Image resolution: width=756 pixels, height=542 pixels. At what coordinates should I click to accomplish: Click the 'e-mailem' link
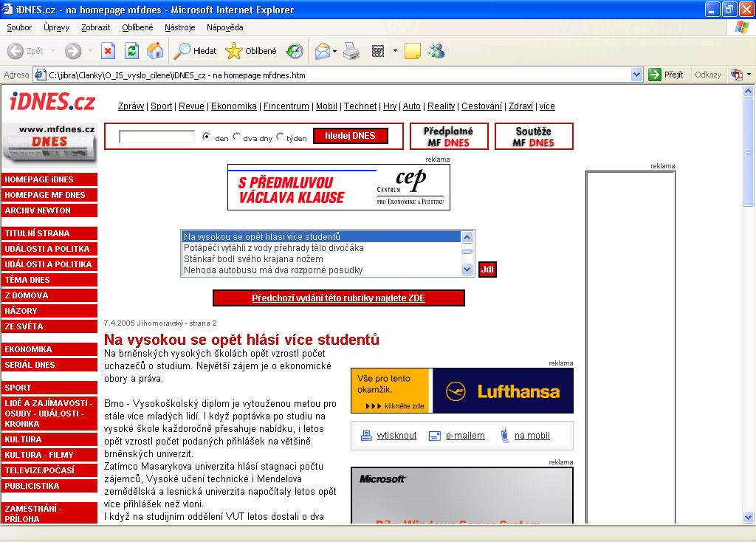(x=465, y=436)
